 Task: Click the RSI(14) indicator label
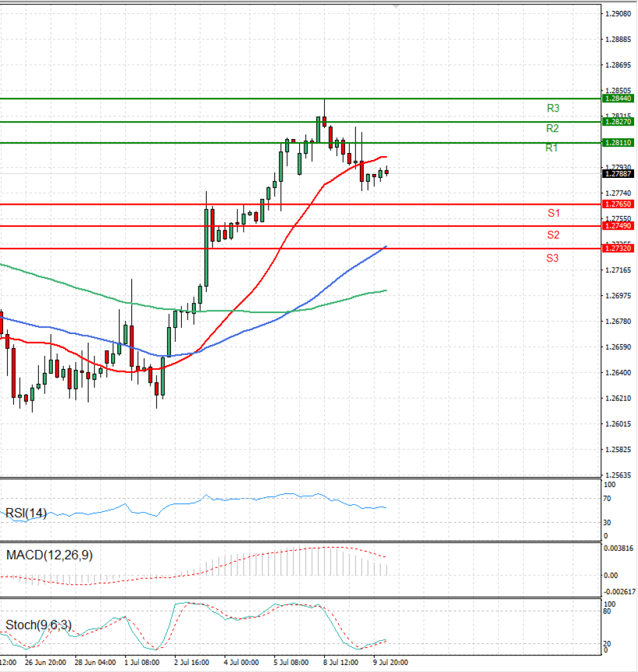(26, 513)
